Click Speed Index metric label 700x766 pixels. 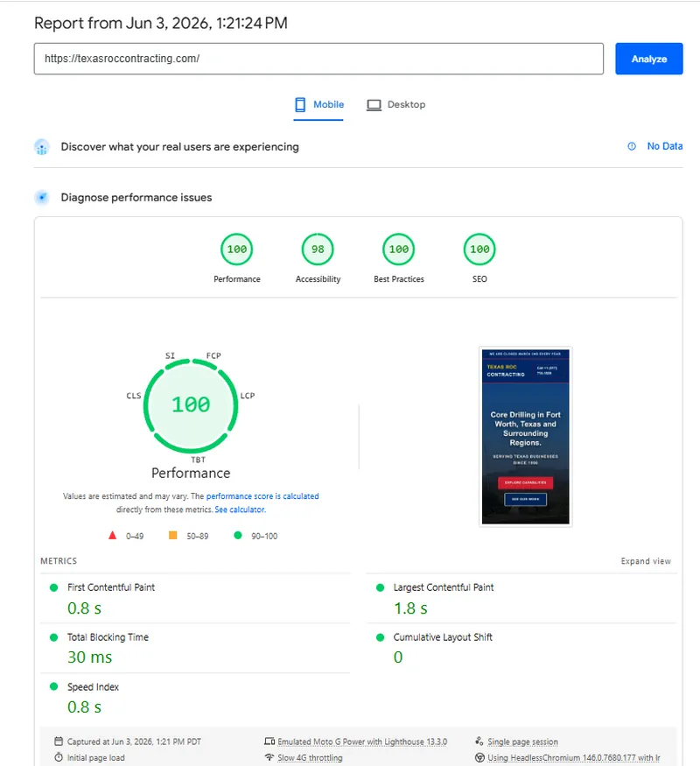pos(93,687)
